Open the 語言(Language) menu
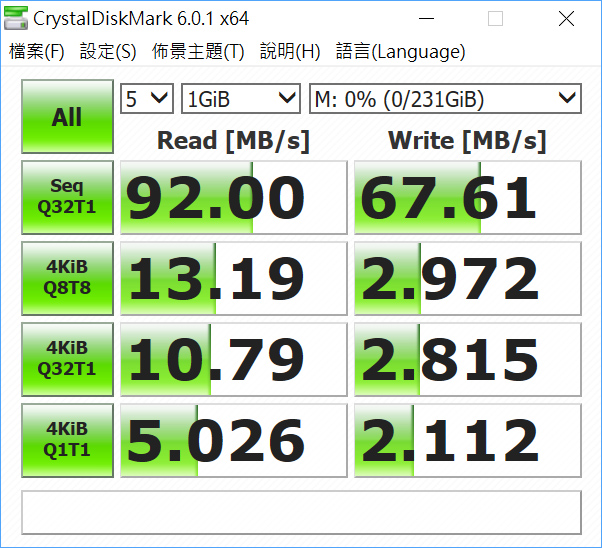602x548 pixels. click(x=400, y=51)
